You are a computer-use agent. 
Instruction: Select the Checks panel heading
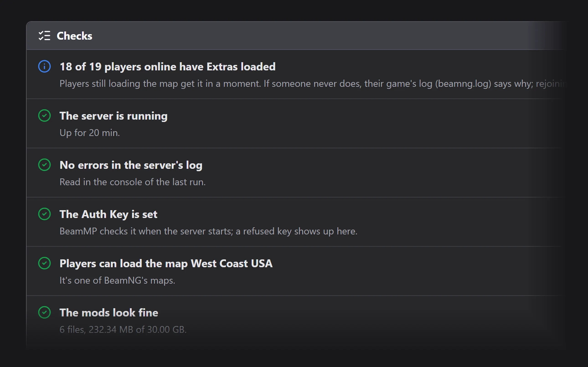(x=75, y=36)
